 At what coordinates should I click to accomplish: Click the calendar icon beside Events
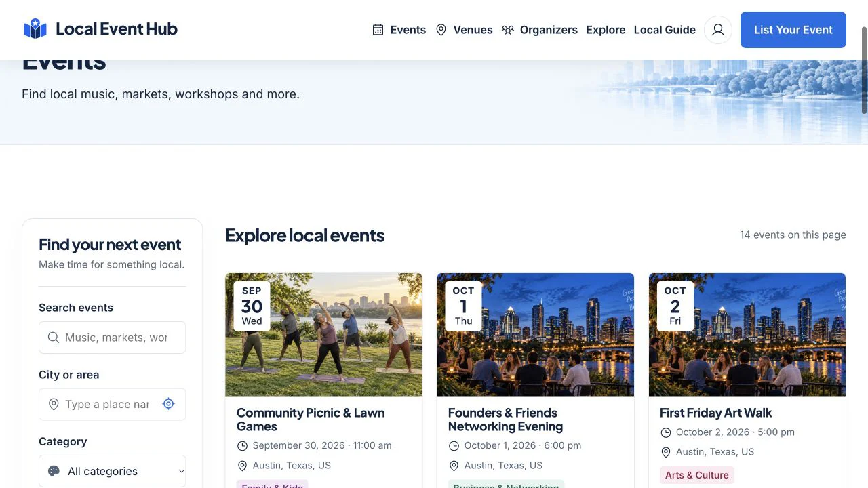pos(378,30)
